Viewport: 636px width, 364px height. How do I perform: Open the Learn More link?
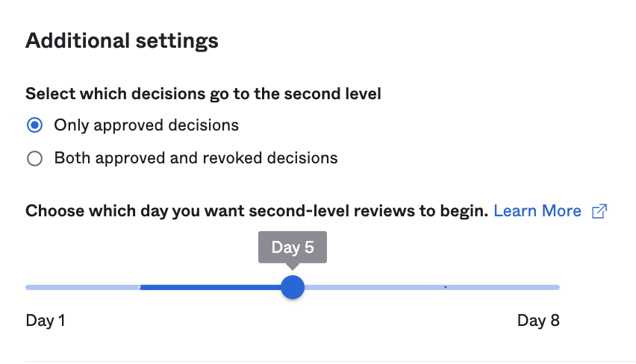[537, 211]
